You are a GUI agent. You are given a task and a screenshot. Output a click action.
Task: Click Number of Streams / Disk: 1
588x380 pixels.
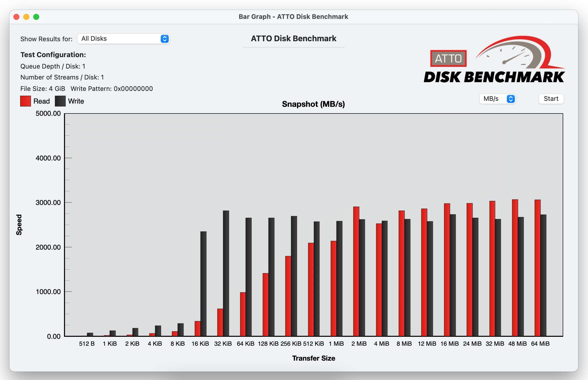coord(62,77)
